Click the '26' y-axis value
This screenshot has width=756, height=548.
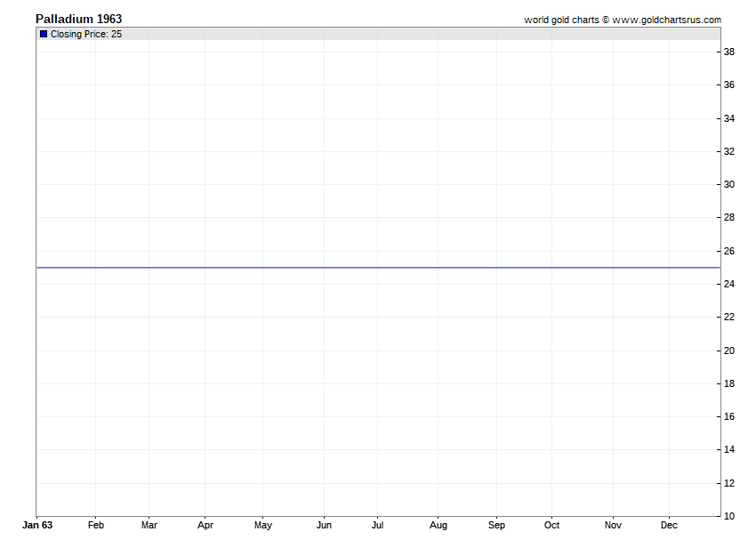coord(729,251)
